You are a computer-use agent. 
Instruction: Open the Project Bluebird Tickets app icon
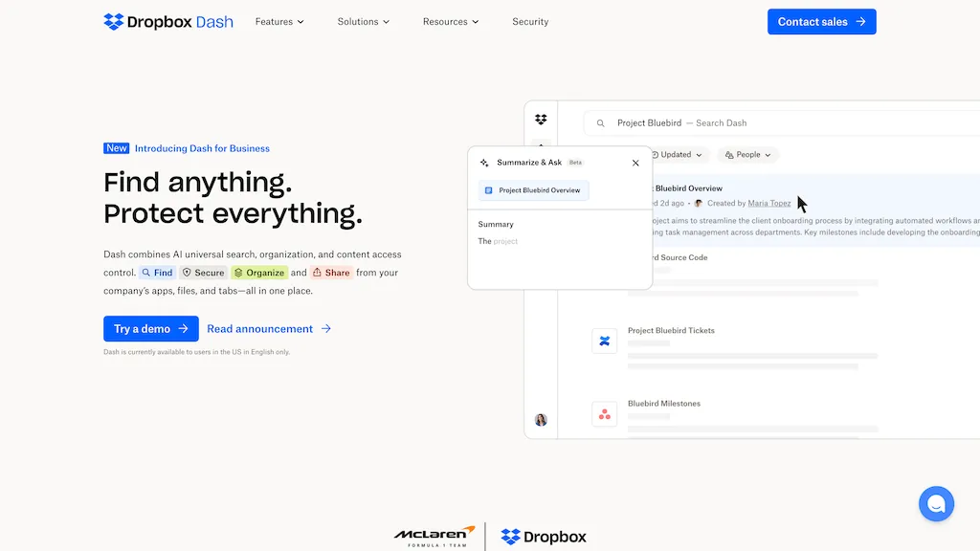coord(604,341)
